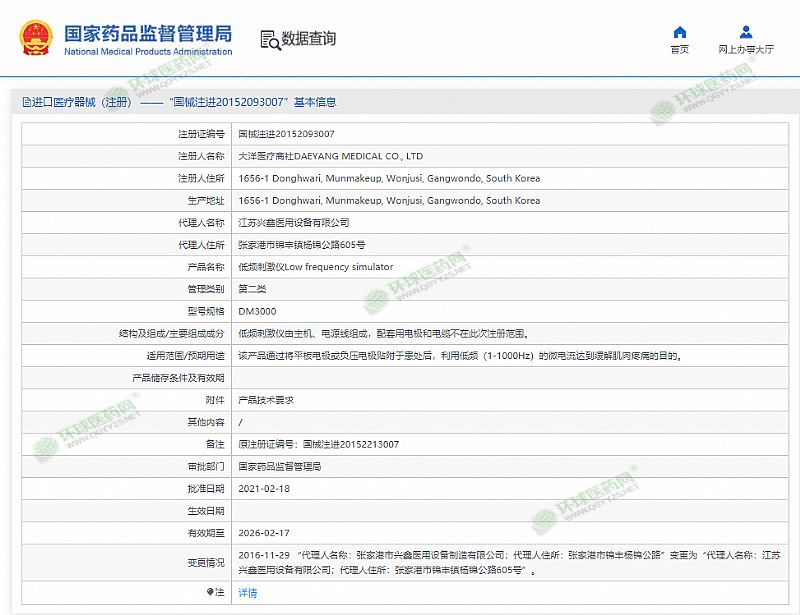The image size is (800, 615).
Task: Click the pin icon beside 注
Action: point(210,592)
